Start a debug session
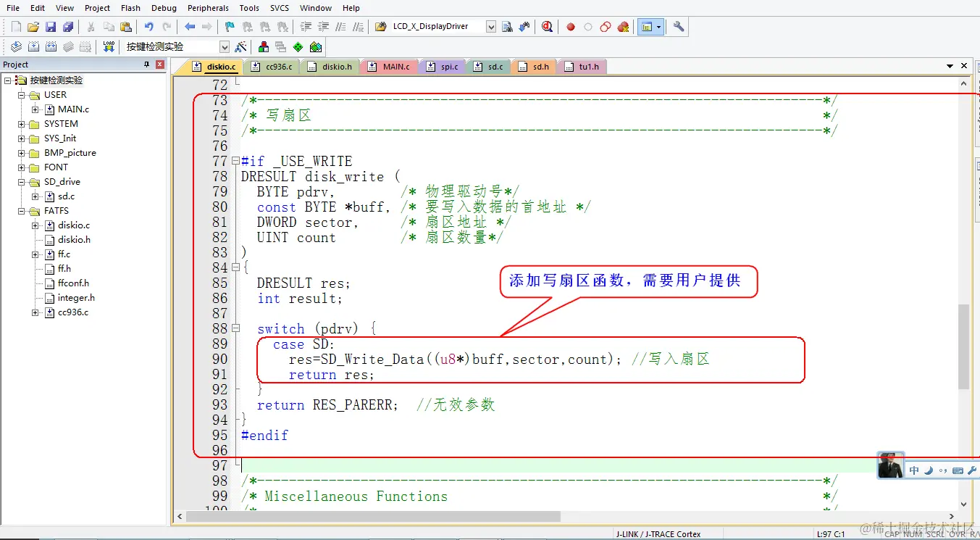The width and height of the screenshot is (980, 540). 548,27
